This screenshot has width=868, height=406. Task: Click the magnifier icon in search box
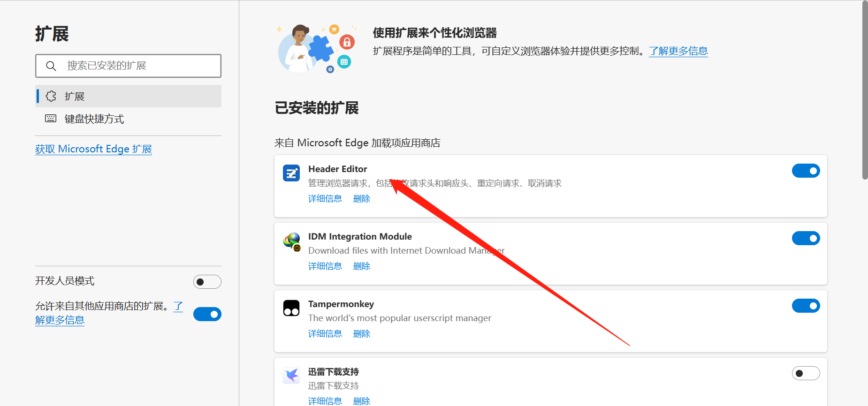[51, 66]
